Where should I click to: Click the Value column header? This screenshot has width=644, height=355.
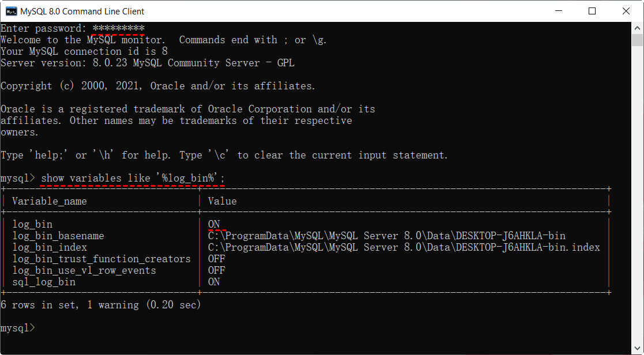click(222, 201)
